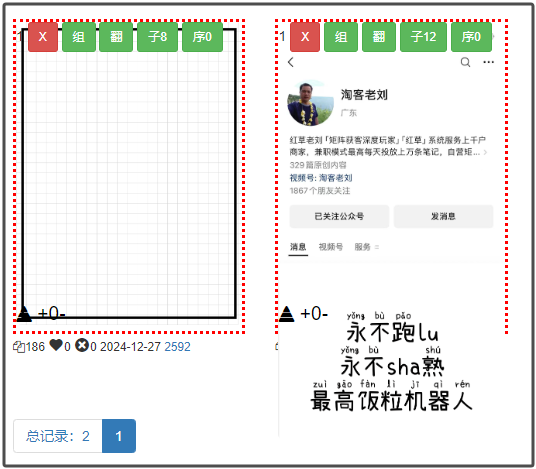
Task: Click the heart icon under the left card
Action: [56, 345]
